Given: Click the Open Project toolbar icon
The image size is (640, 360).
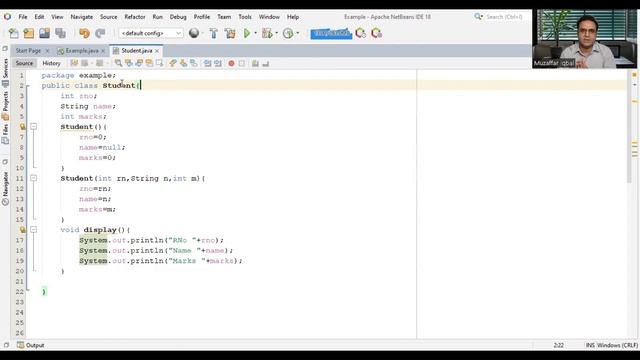Looking at the screenshot, I should 44,33.
